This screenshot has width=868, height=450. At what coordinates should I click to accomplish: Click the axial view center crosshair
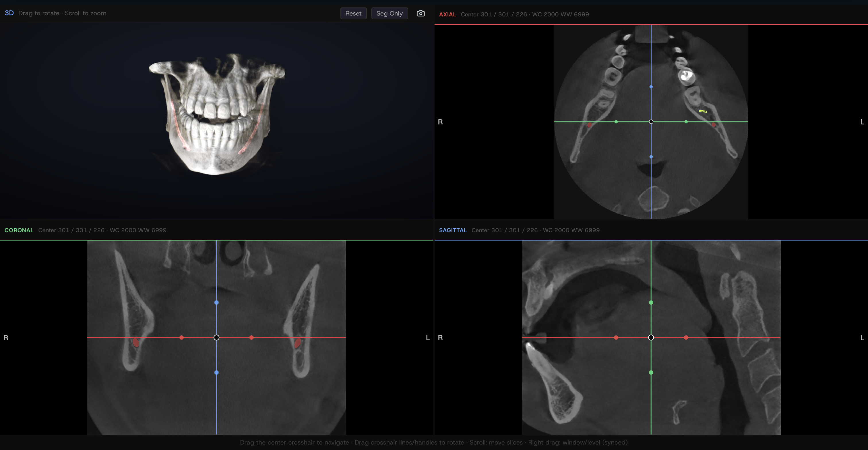651,122
